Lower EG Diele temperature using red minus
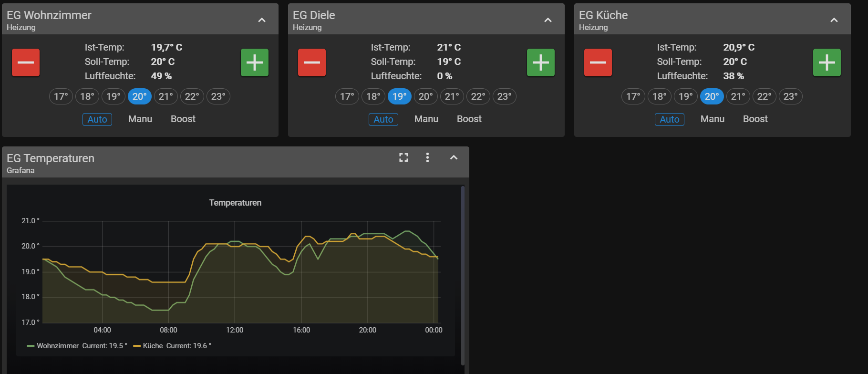This screenshot has width=868, height=374. pos(312,62)
